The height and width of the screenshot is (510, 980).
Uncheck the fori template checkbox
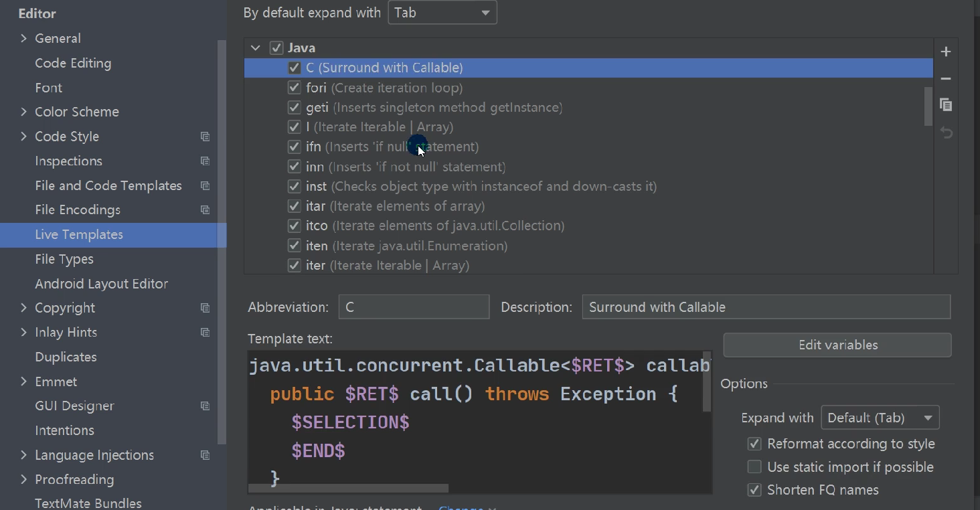coord(294,88)
